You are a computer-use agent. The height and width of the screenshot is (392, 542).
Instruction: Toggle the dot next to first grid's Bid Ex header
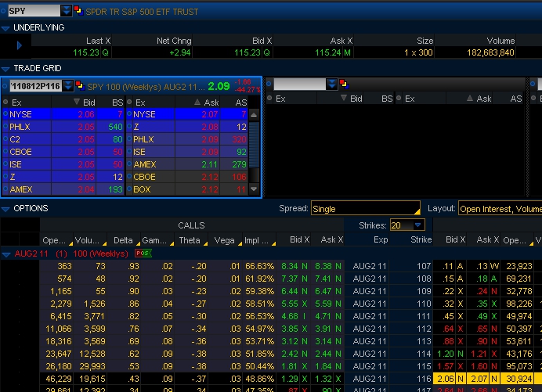click(x=5, y=102)
